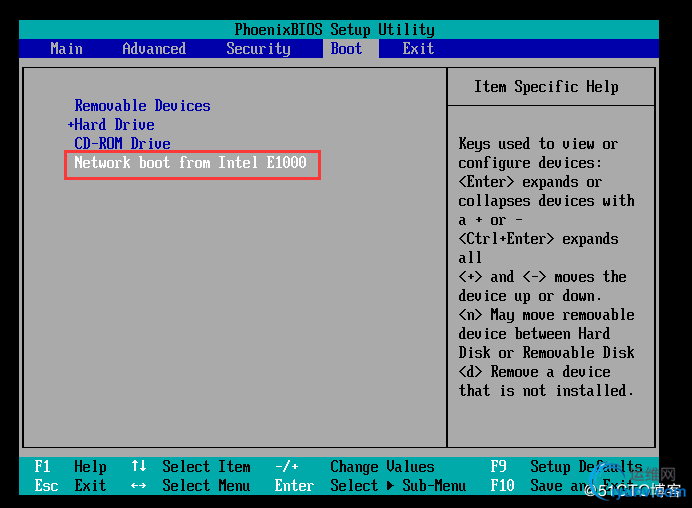Click the Sub-Menu triangle arrow icon
692x508 pixels.
(x=390, y=485)
